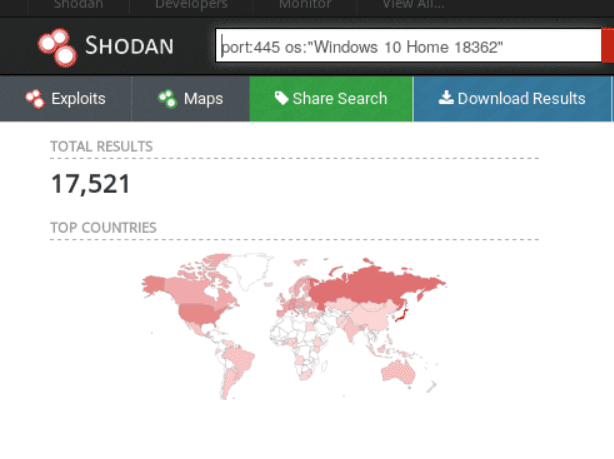Expand the View All menu
This screenshot has height=459, width=614.
pyautogui.click(x=414, y=5)
